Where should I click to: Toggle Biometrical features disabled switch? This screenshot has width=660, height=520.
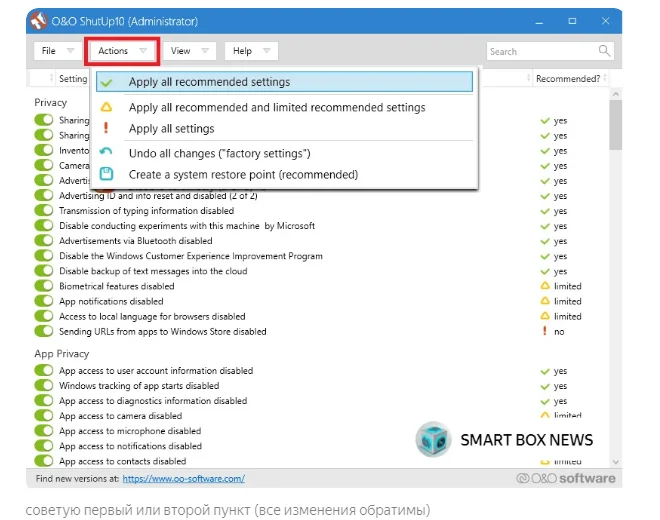(44, 286)
